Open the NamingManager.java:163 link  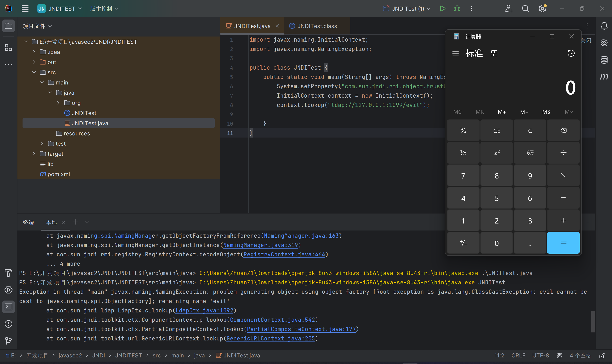tap(301, 236)
